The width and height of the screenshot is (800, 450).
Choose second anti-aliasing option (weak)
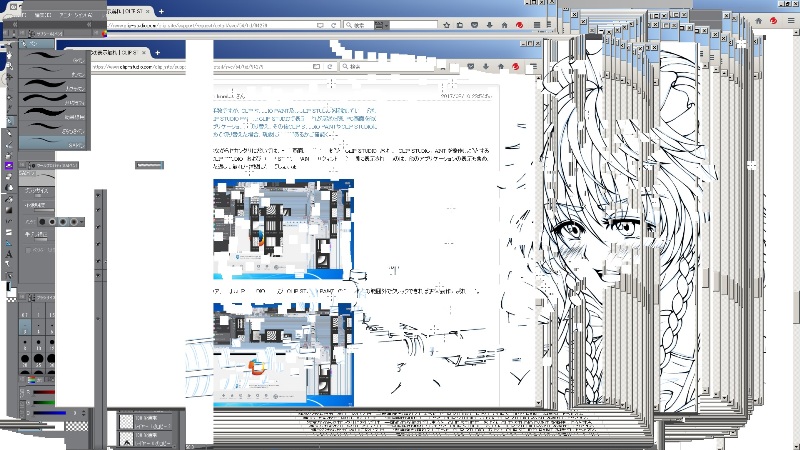[x=53, y=222]
